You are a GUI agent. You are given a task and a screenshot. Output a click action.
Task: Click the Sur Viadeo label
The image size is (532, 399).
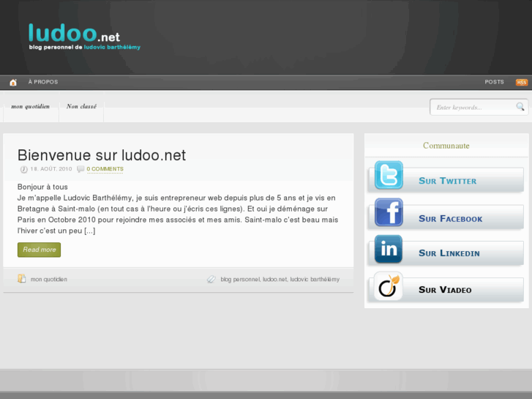pos(445,290)
